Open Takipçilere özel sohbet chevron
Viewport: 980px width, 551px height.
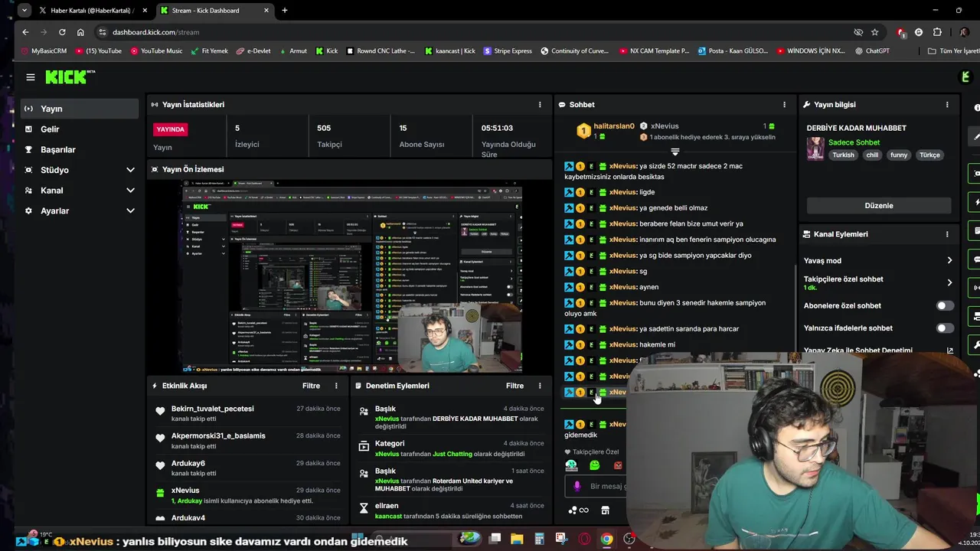tap(949, 282)
